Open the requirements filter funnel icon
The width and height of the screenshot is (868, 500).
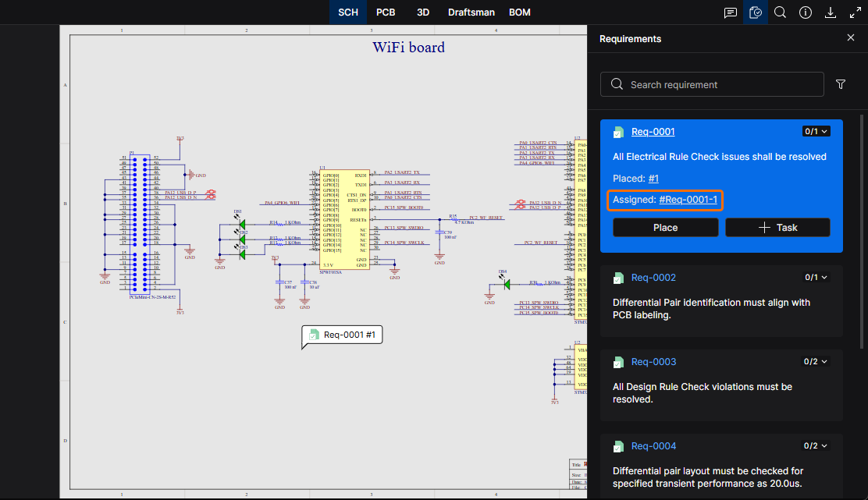click(x=841, y=84)
